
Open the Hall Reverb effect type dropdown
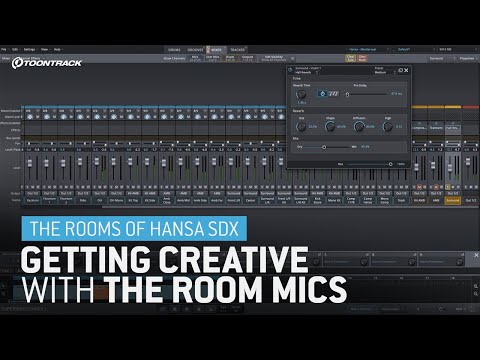tap(307, 72)
